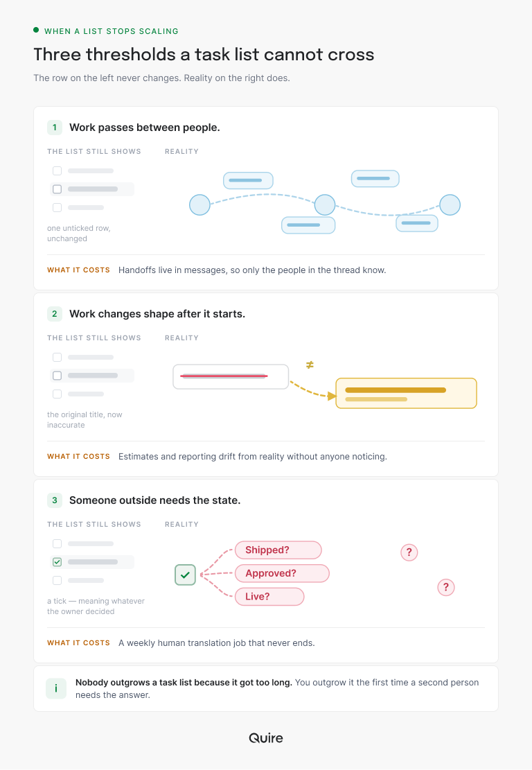
Task: Click the first blue circle node on the left
Action: [199, 204]
